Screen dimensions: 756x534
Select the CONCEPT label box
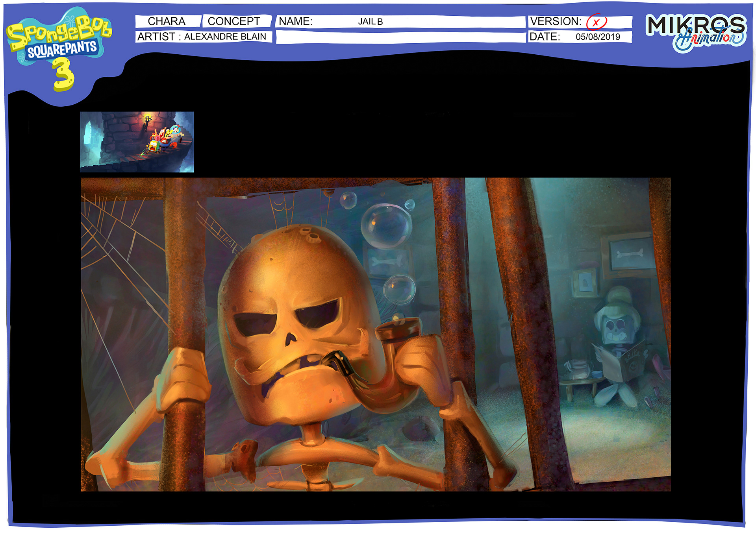tap(235, 21)
